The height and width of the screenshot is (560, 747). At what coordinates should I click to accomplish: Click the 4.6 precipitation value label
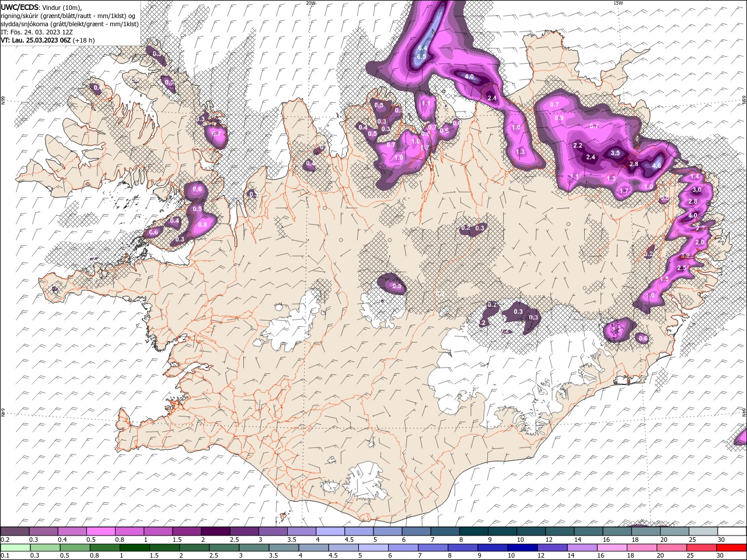pyautogui.click(x=657, y=166)
